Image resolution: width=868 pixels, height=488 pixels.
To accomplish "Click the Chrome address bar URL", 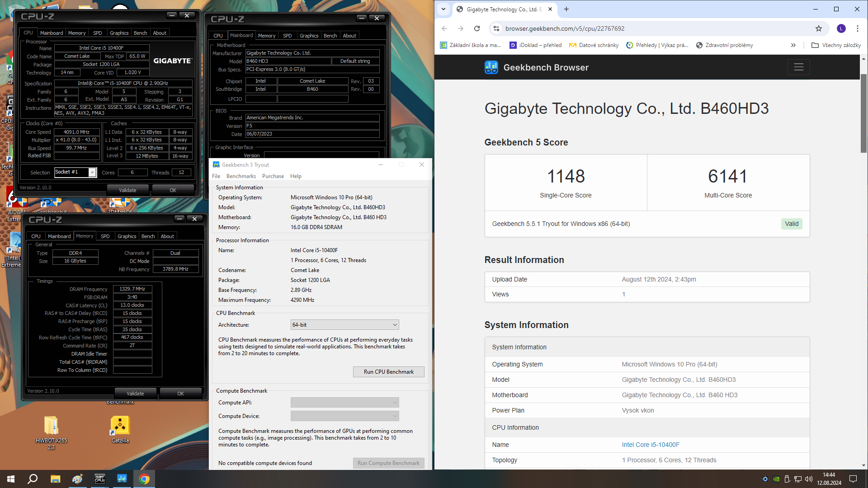I will 565,28.
